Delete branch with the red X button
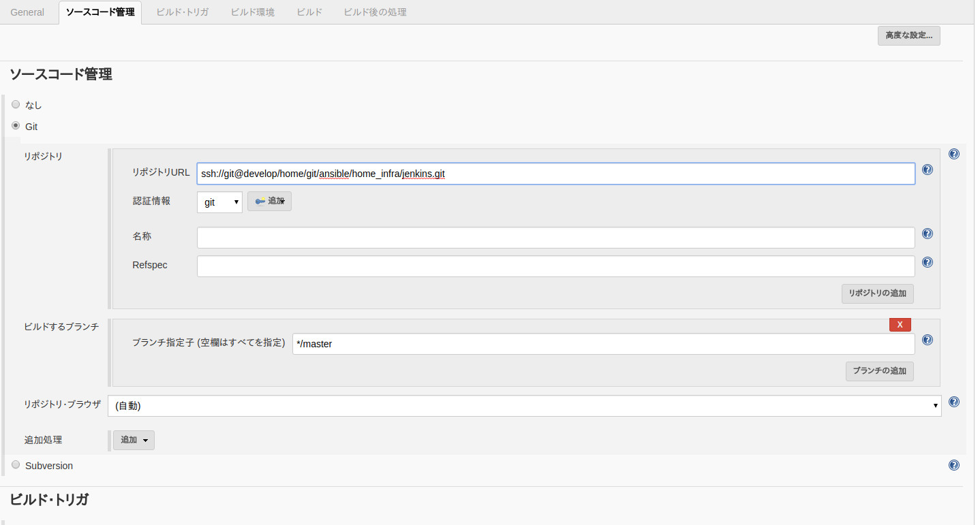Viewport: 980px width, 525px height. point(900,325)
